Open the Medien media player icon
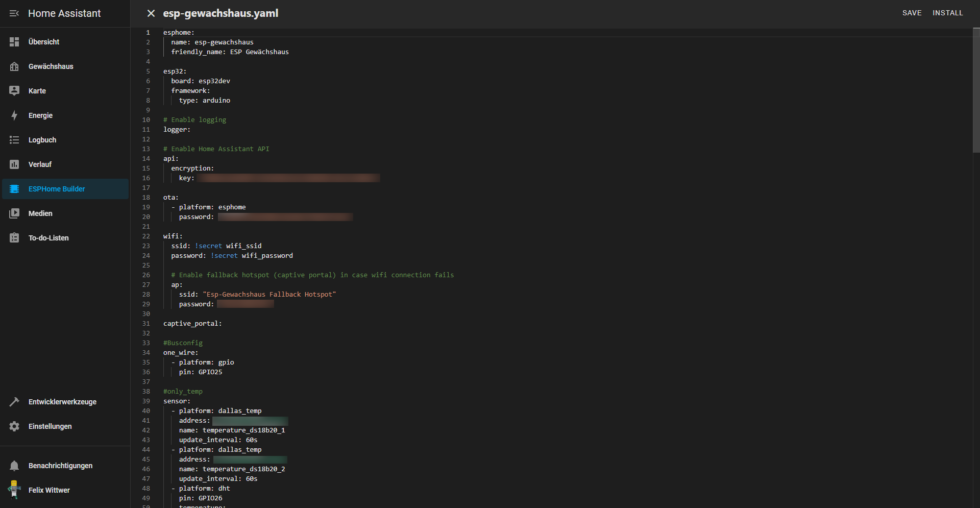Screen dimensions: 980x508 tap(14, 213)
